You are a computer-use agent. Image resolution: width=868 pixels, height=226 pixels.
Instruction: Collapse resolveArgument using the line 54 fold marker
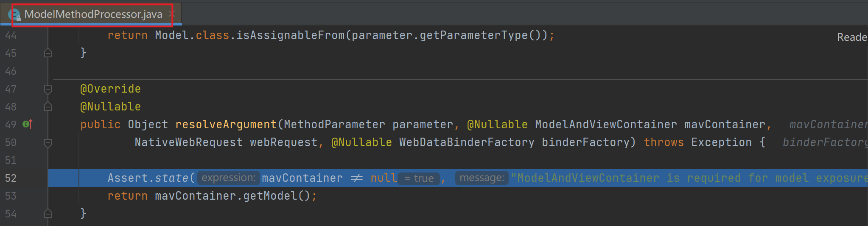pos(48,213)
